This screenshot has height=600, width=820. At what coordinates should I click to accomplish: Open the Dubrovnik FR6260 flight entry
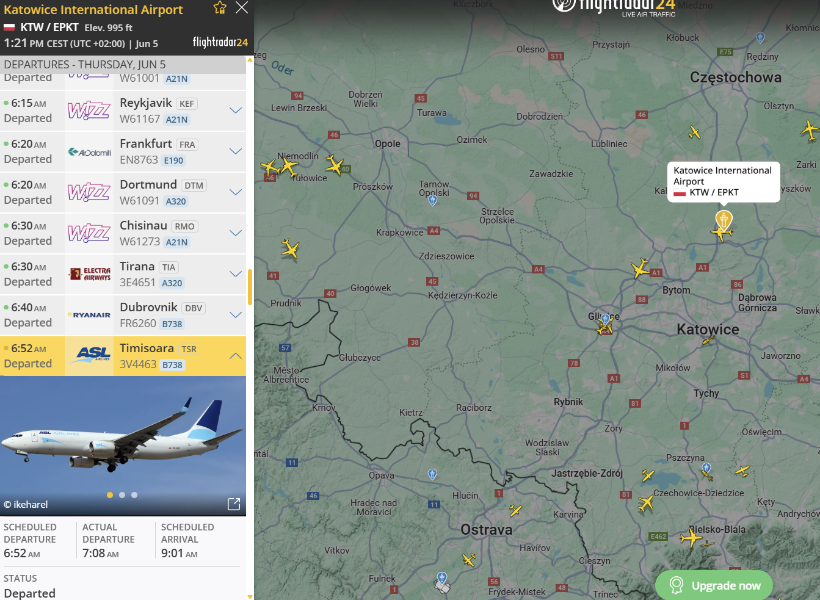(123, 314)
